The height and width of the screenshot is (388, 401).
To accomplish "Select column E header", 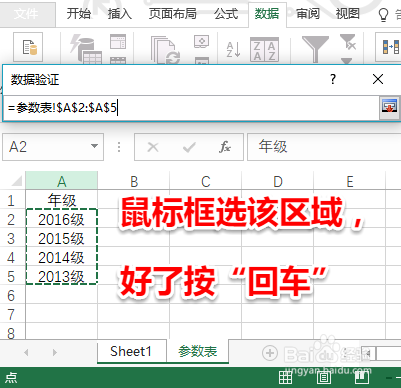I will (350, 181).
